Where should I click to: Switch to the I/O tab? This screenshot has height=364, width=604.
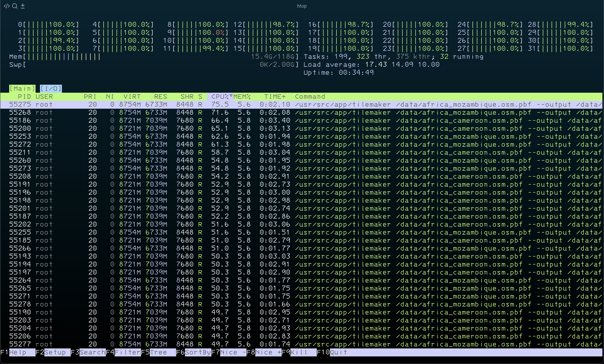(51, 89)
